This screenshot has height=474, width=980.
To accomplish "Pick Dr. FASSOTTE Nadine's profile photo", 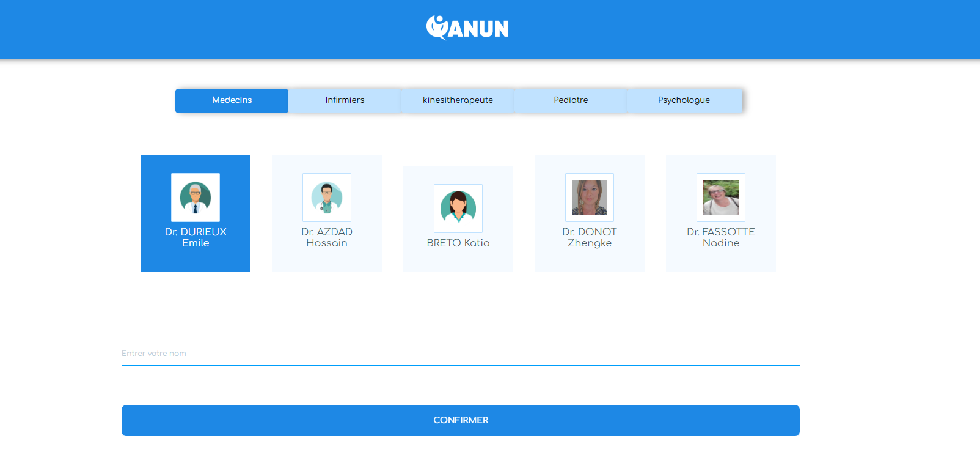I will (721, 198).
